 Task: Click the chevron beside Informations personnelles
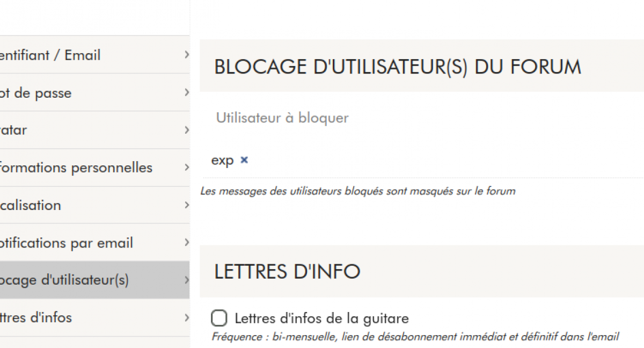[186, 168]
